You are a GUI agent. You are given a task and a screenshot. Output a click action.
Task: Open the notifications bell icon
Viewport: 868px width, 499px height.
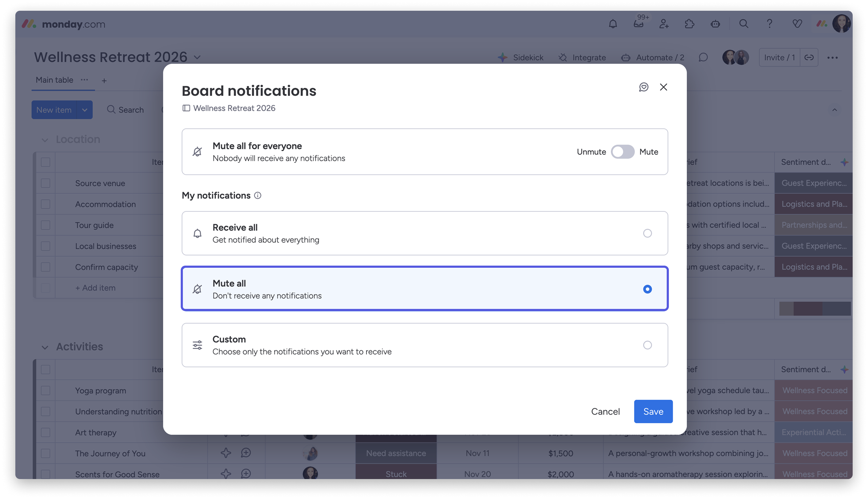(613, 24)
